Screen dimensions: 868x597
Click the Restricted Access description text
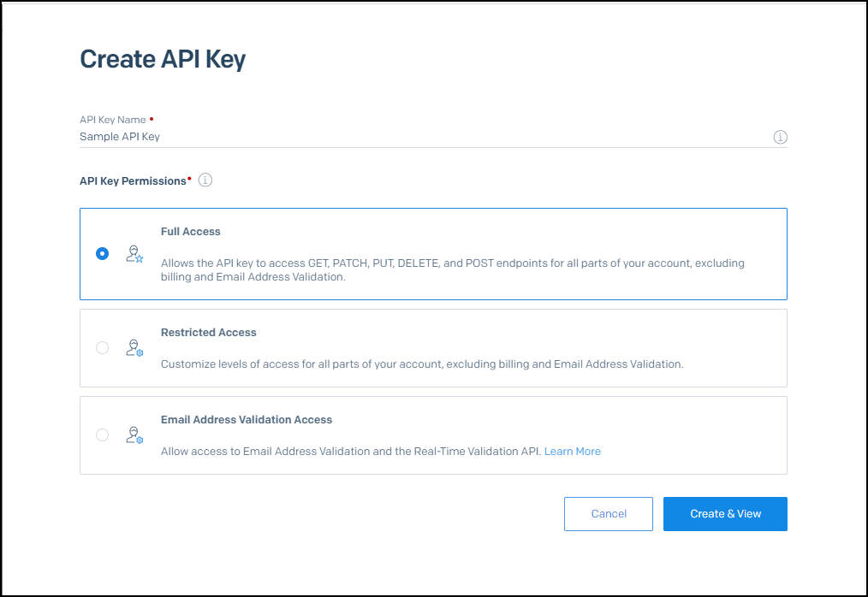click(x=422, y=364)
